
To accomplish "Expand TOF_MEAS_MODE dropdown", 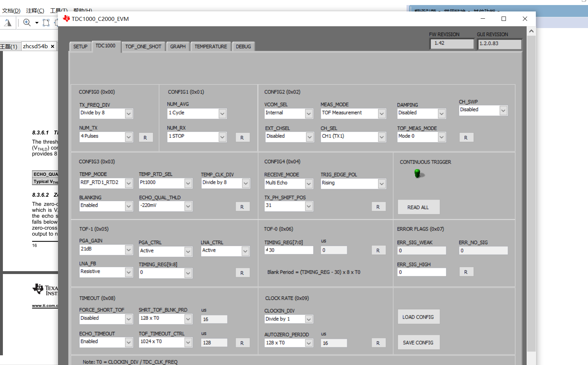I will click(442, 137).
